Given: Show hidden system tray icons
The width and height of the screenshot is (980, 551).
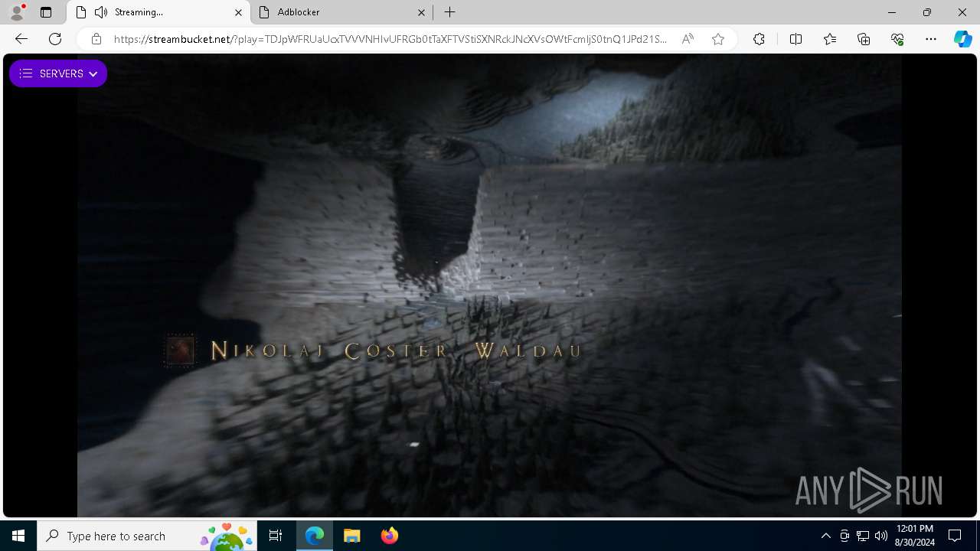Looking at the screenshot, I should click(x=825, y=536).
